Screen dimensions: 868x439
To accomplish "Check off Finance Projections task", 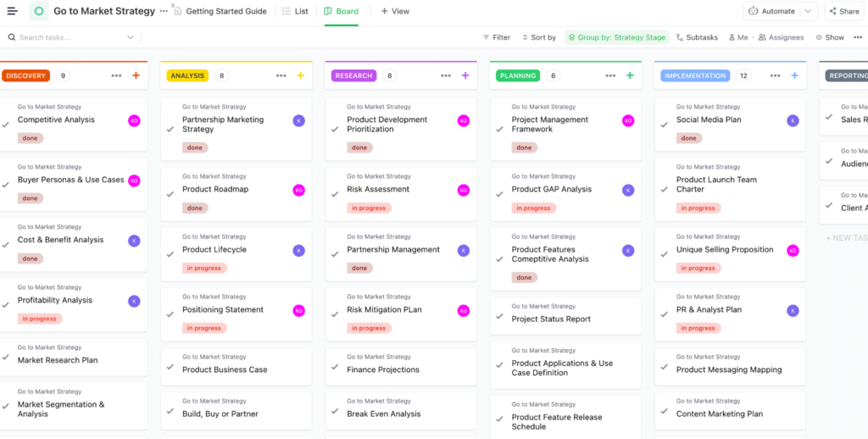I will point(335,366).
